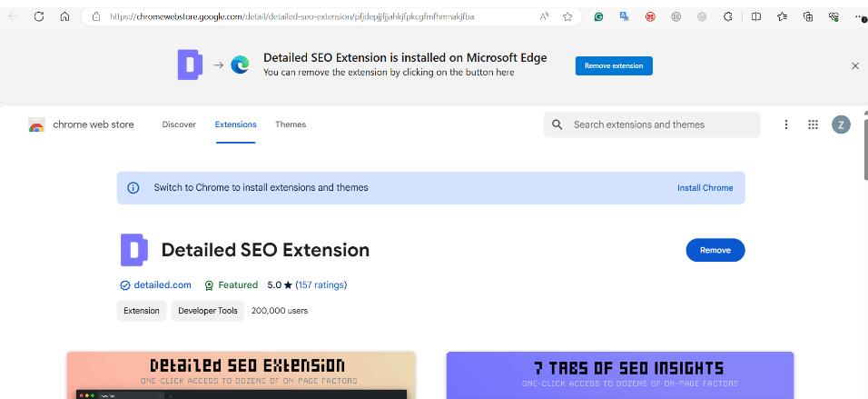Open Browser essentials heart icon
This screenshot has width=868, height=399.
(x=833, y=16)
